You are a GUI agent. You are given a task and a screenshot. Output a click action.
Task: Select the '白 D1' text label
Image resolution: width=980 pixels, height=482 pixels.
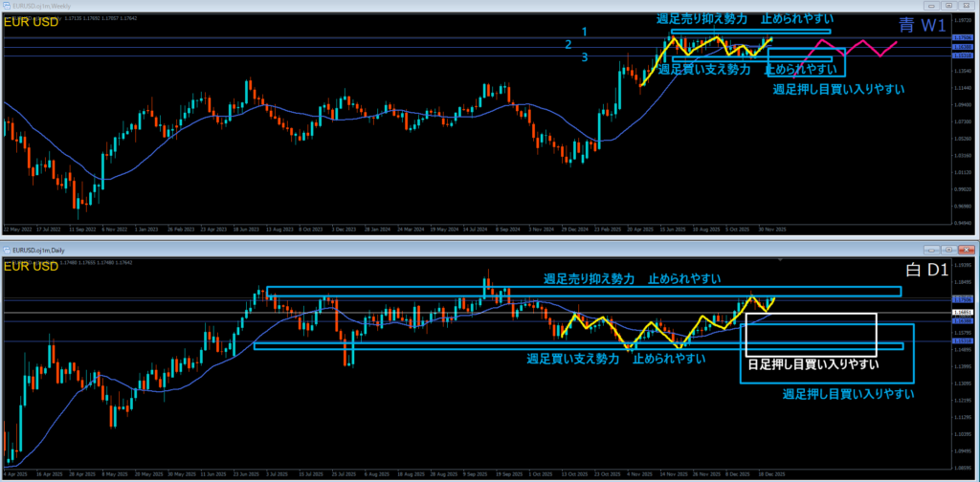point(924,273)
